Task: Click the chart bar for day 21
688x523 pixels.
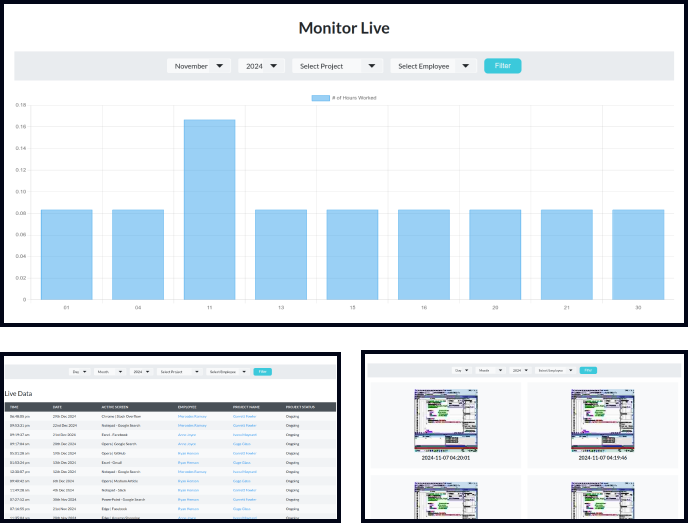Action: [x=566, y=255]
